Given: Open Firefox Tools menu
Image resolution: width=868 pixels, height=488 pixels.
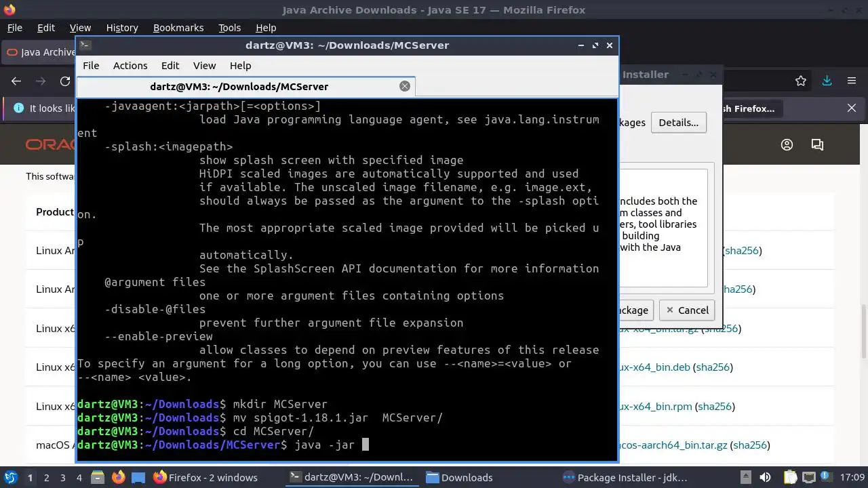Looking at the screenshot, I should tap(229, 28).
